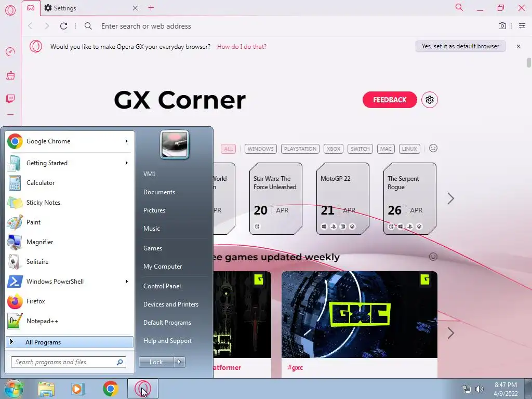This screenshot has width=532, height=399.
Task: Click GX Corner gamepad tab icon
Action: pos(31,8)
